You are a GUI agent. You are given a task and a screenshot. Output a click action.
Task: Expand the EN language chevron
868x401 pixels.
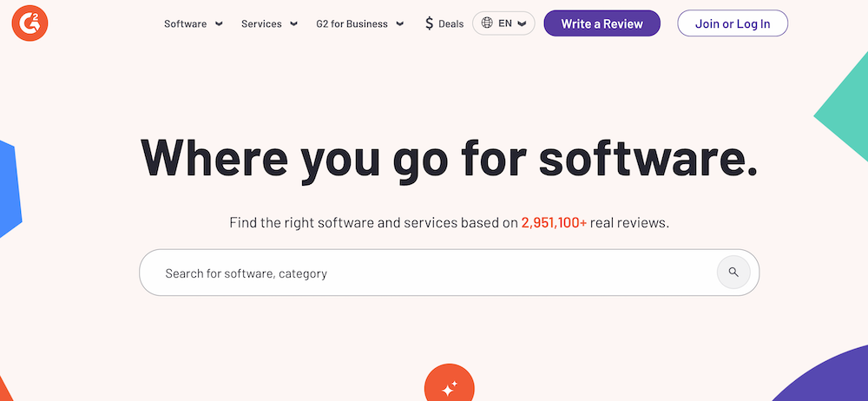522,24
